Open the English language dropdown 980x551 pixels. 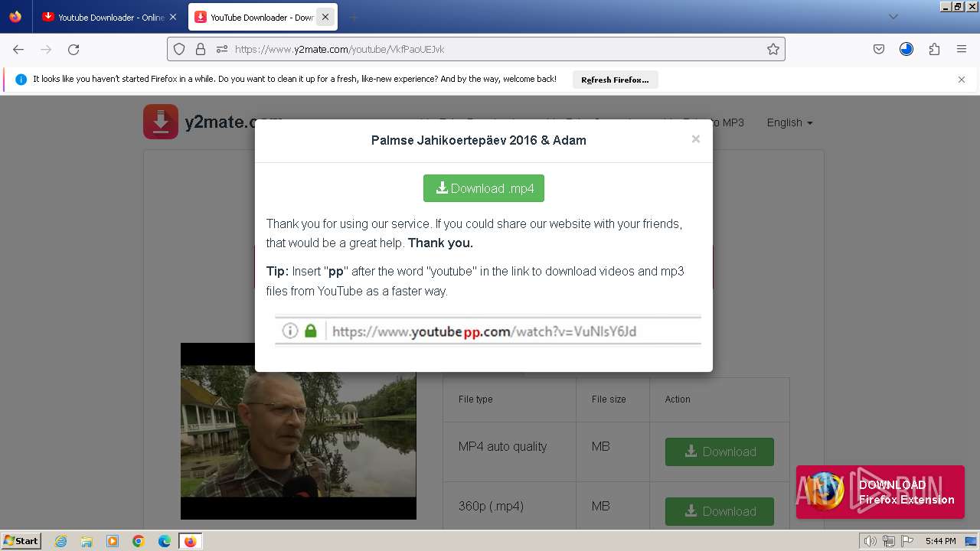789,122
